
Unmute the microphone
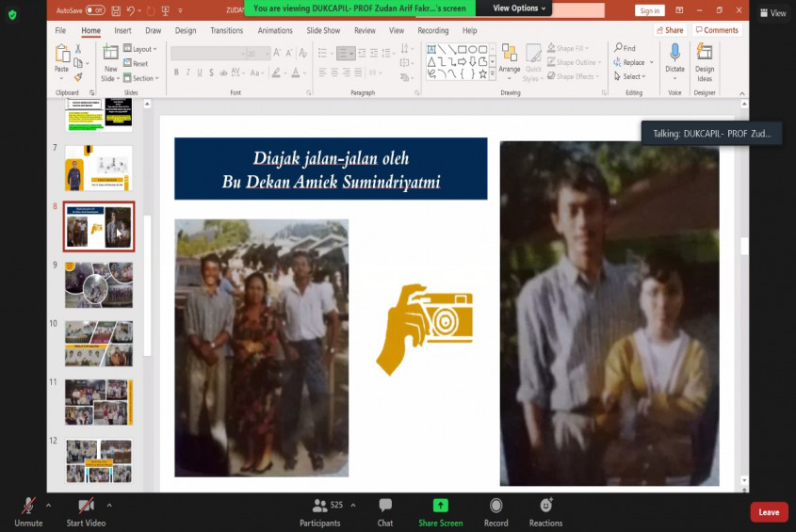click(28, 510)
